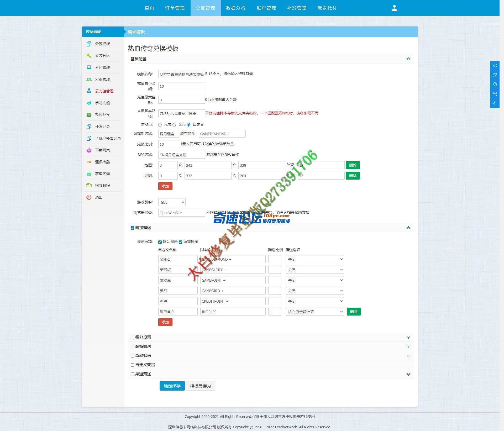504x431 pixels.
Task: Focus the 模板名称 input field
Action: [x=182, y=74]
